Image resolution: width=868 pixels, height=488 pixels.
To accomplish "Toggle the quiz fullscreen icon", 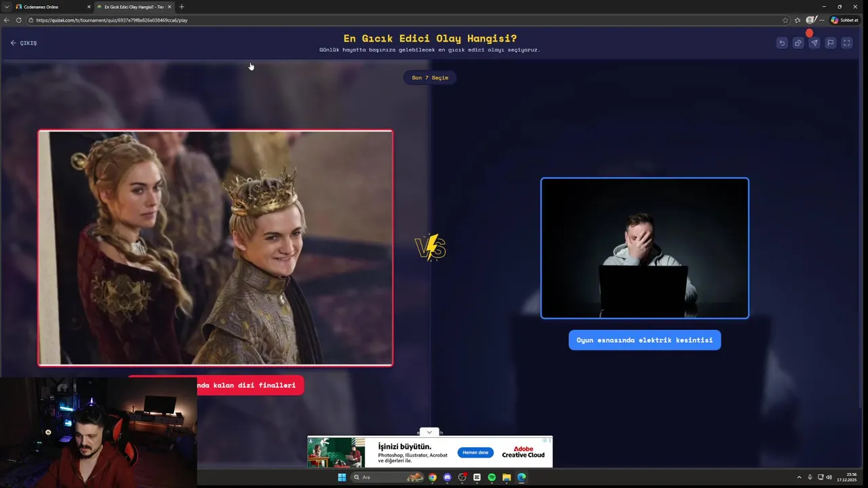I will (847, 43).
